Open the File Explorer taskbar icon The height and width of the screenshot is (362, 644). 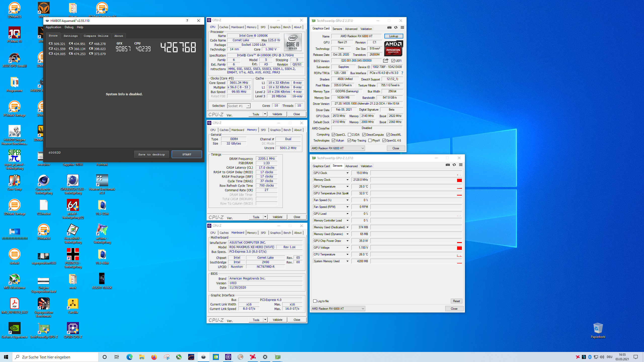142,357
